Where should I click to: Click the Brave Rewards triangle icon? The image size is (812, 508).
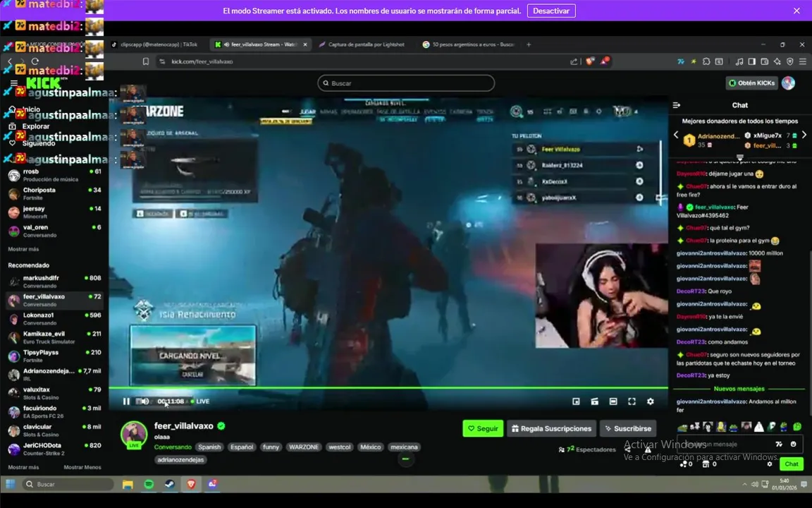click(x=605, y=61)
